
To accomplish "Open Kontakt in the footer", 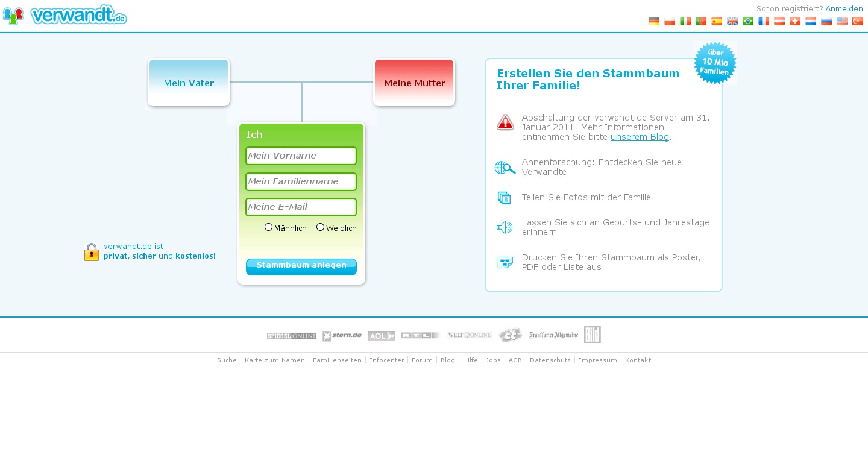I will (638, 360).
